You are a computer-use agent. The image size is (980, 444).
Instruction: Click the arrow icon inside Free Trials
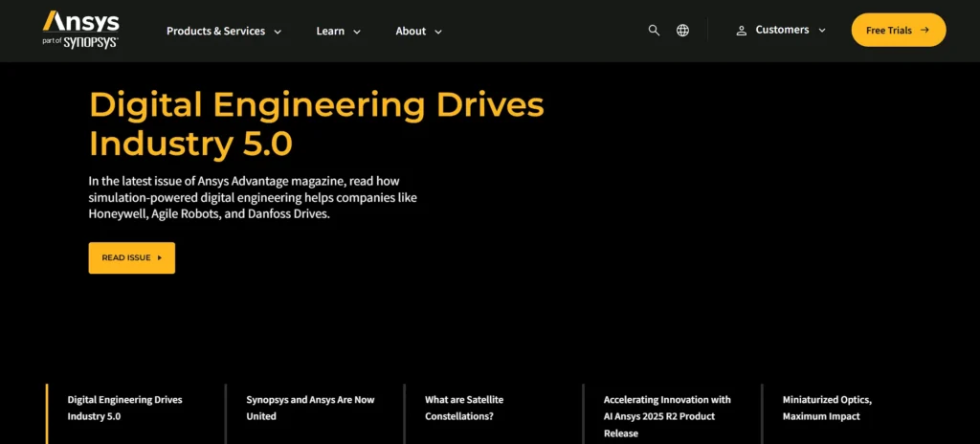[x=924, y=31]
